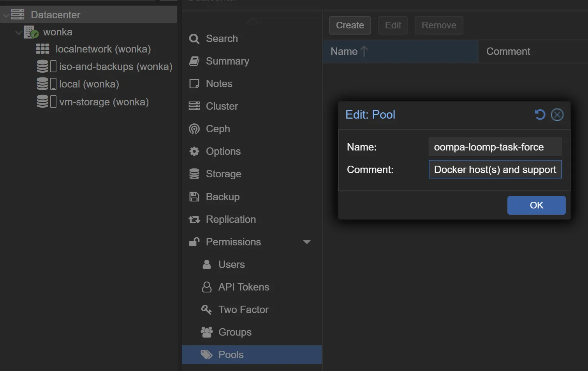Click the Groups people icon
Viewport: 588px width, 371px height.
click(x=207, y=332)
